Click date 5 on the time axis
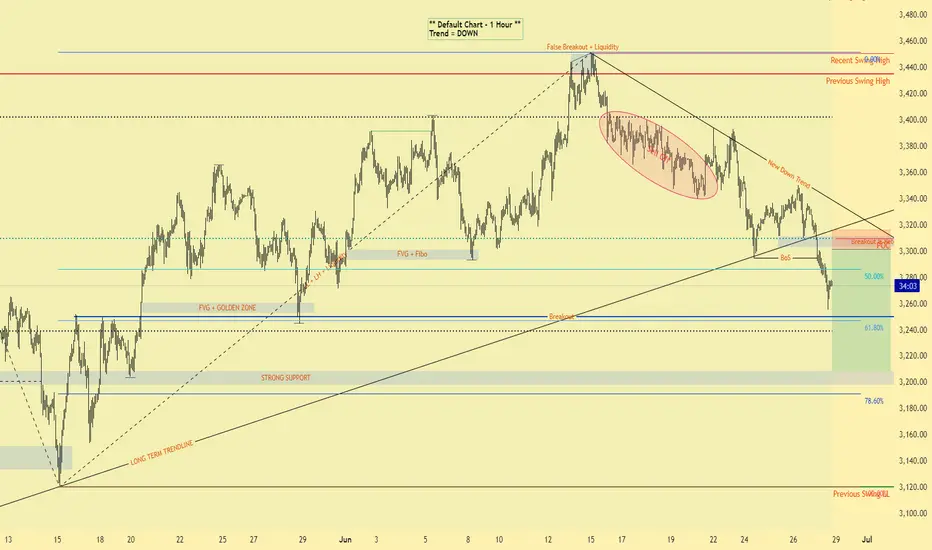The height and width of the screenshot is (550, 932). tap(426, 540)
